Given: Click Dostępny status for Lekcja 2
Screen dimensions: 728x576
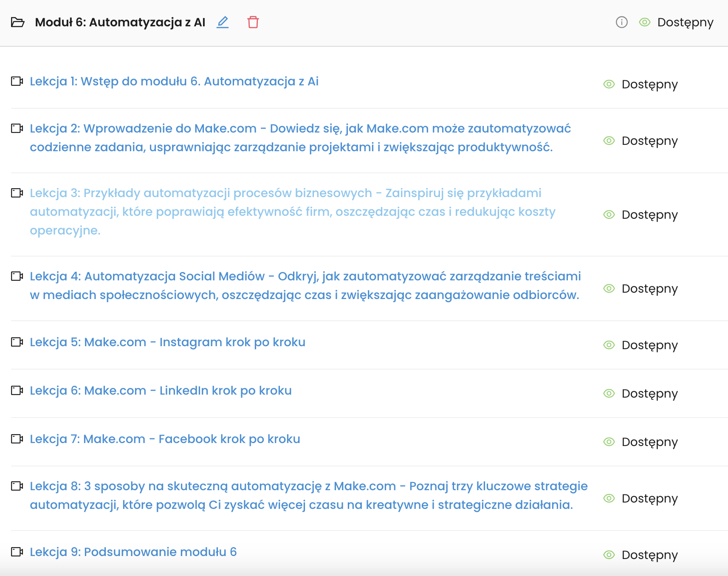Looking at the screenshot, I should tap(650, 141).
